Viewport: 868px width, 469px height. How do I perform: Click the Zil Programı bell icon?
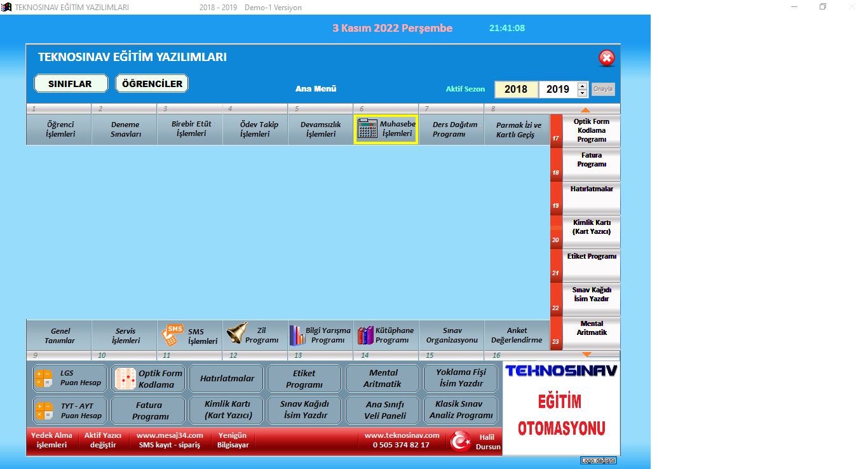pos(237,333)
